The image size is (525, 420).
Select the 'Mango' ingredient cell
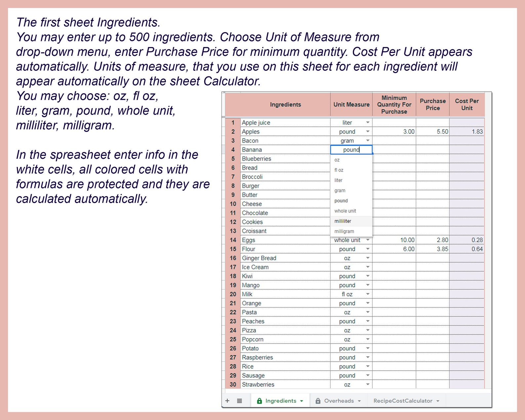(x=285, y=285)
